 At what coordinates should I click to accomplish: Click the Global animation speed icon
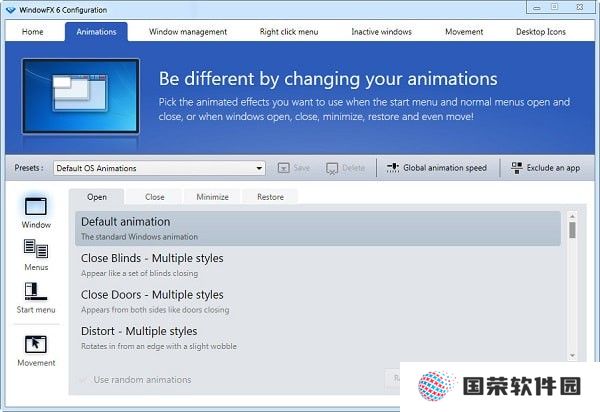click(x=393, y=168)
